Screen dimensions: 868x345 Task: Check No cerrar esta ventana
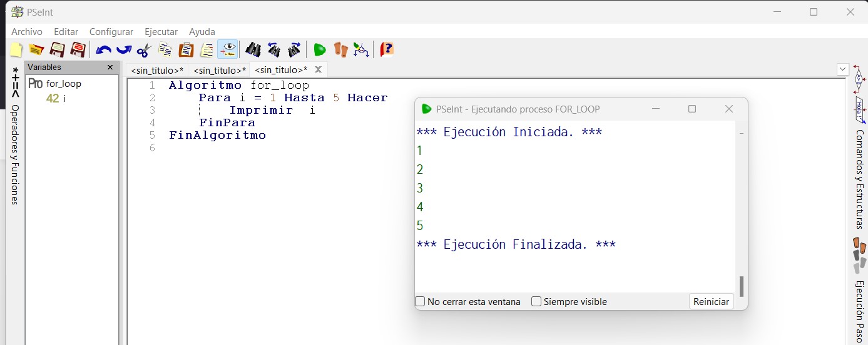point(420,301)
